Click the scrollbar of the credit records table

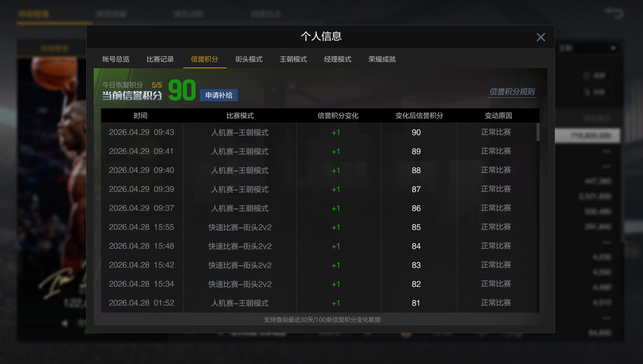538,132
